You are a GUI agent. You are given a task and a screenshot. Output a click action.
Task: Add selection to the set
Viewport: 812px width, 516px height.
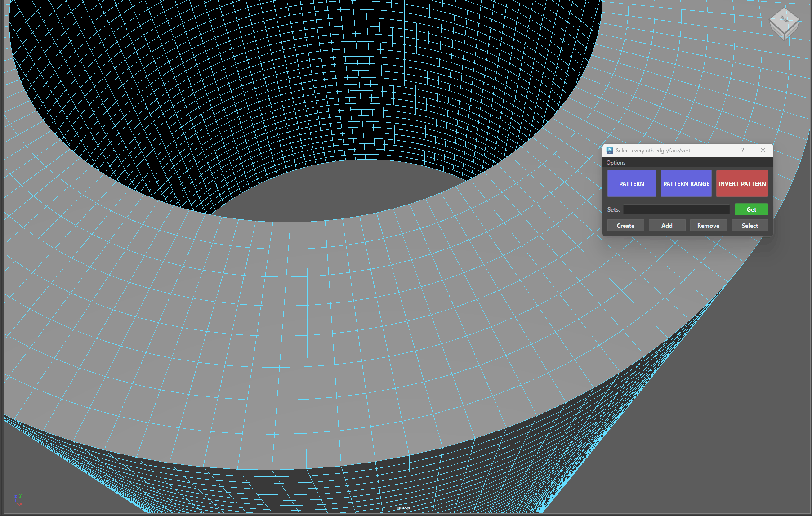667,226
